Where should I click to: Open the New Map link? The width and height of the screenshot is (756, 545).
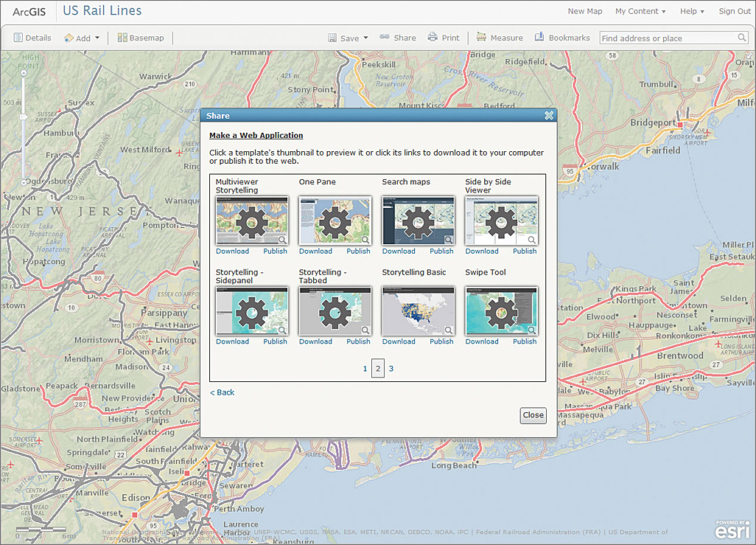pyautogui.click(x=585, y=11)
